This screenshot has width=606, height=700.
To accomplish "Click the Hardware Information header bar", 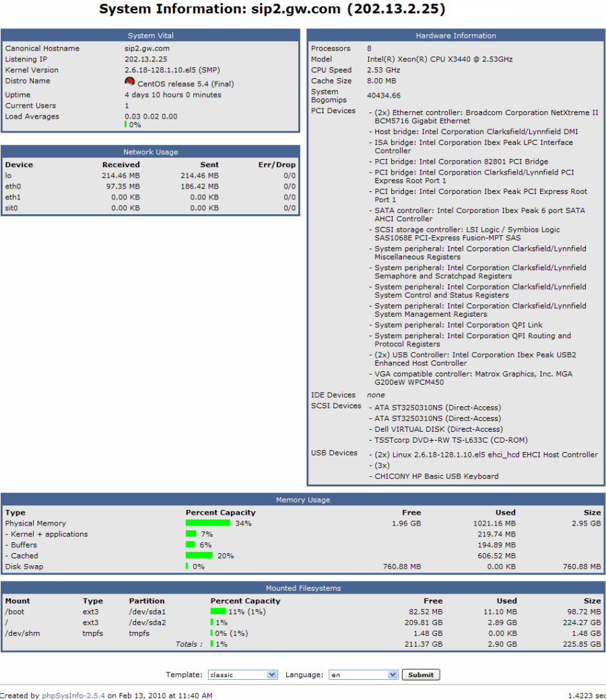I will [455, 36].
